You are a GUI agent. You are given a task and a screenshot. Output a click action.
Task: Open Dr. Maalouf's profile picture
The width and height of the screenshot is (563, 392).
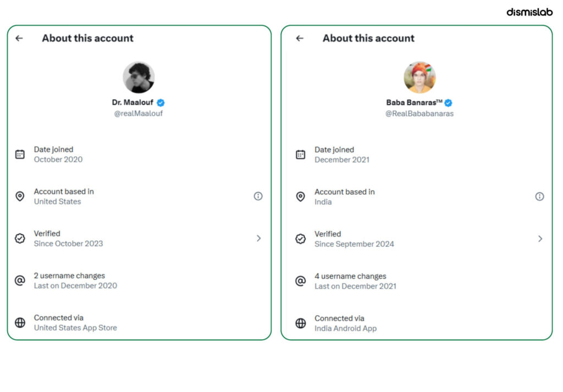[x=139, y=77]
